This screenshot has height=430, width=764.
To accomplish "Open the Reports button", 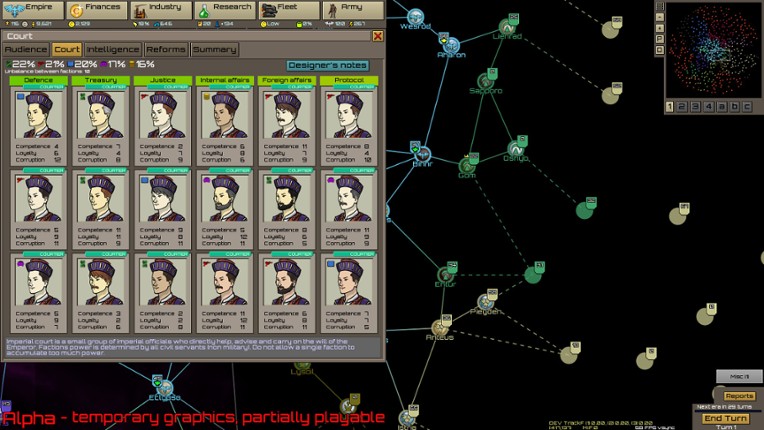I will click(739, 396).
